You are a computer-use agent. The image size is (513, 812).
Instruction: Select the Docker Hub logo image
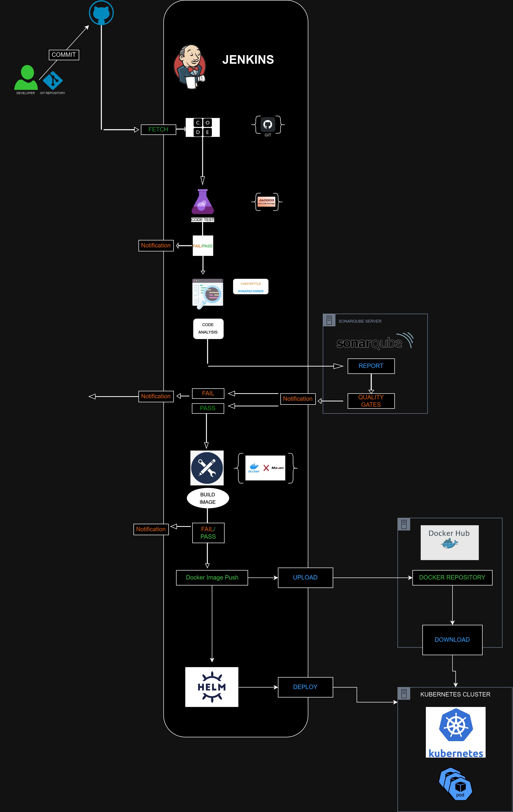450,543
